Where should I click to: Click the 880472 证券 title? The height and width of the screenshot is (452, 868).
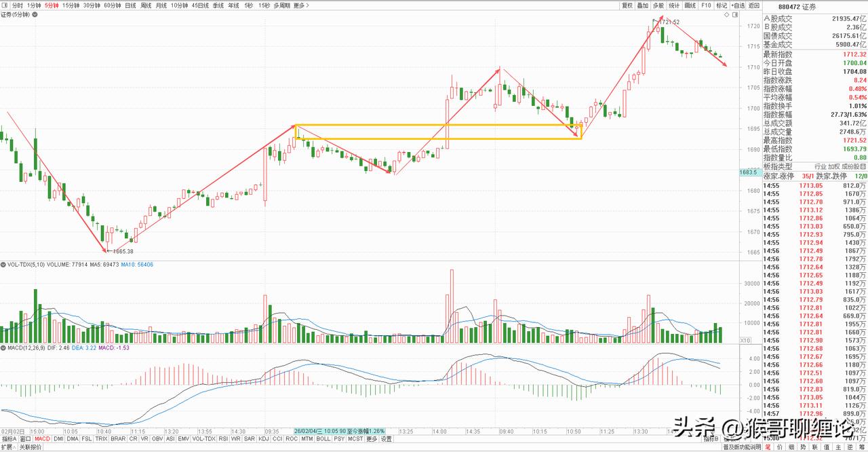799,7
